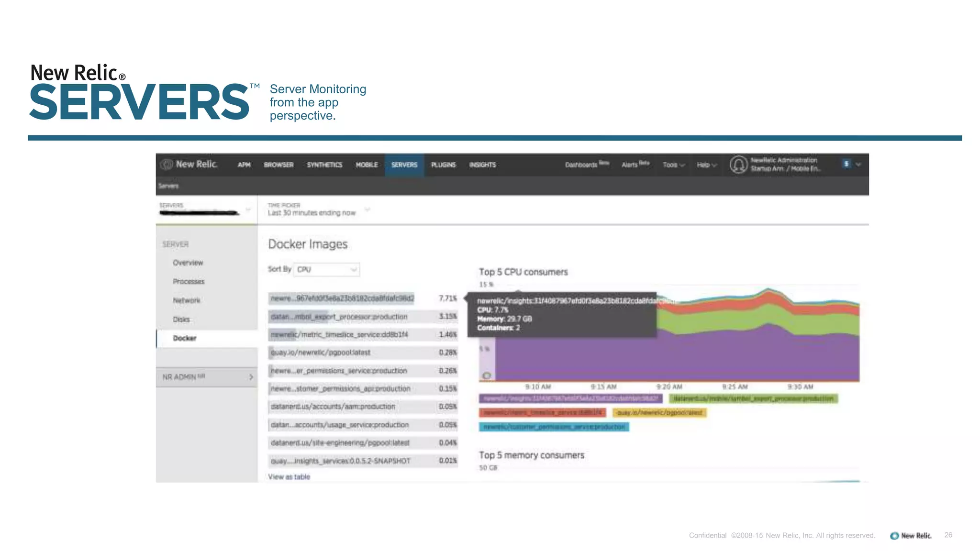Toggle red metric_timeslice_service legend swatch

[542, 412]
